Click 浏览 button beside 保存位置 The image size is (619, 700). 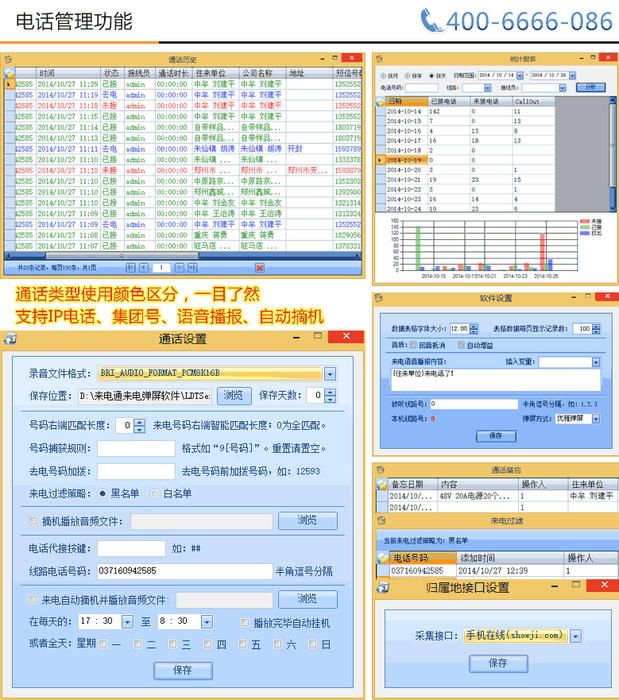pyautogui.click(x=231, y=395)
